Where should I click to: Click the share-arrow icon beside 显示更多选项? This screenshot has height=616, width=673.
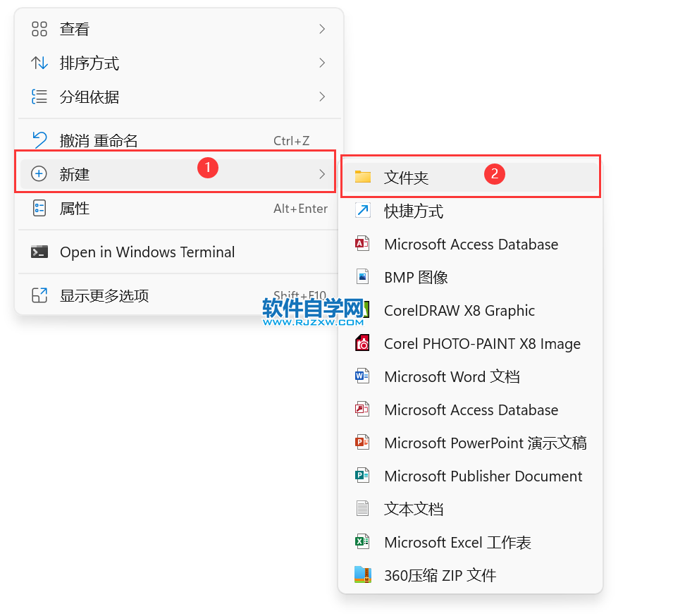click(x=39, y=295)
